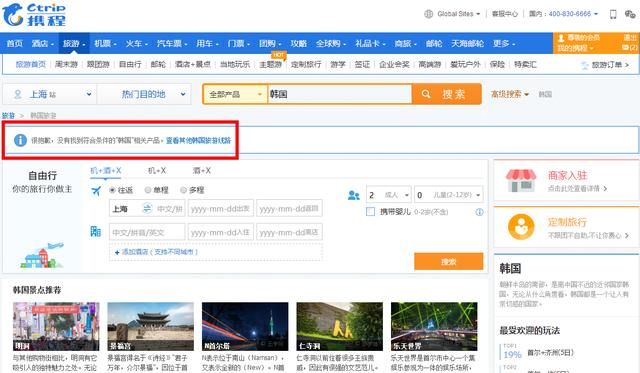The width and height of the screenshot is (640, 373).
Task: Select the 单程 one-way radio
Action: (x=148, y=190)
